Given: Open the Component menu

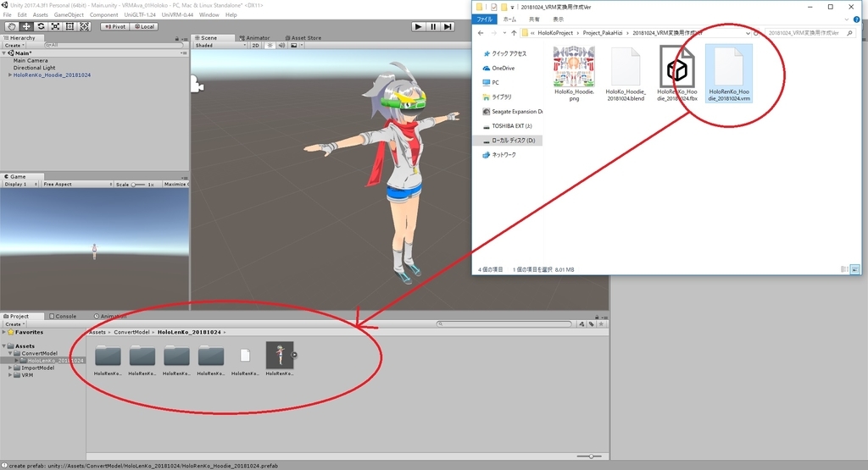Looking at the screenshot, I should (103, 15).
